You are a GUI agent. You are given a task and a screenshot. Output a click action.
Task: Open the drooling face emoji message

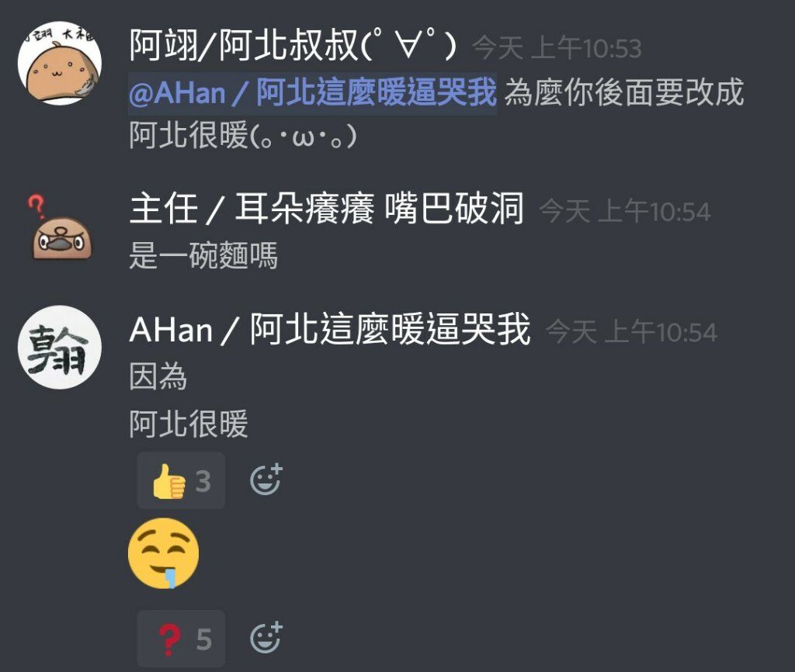point(163,553)
